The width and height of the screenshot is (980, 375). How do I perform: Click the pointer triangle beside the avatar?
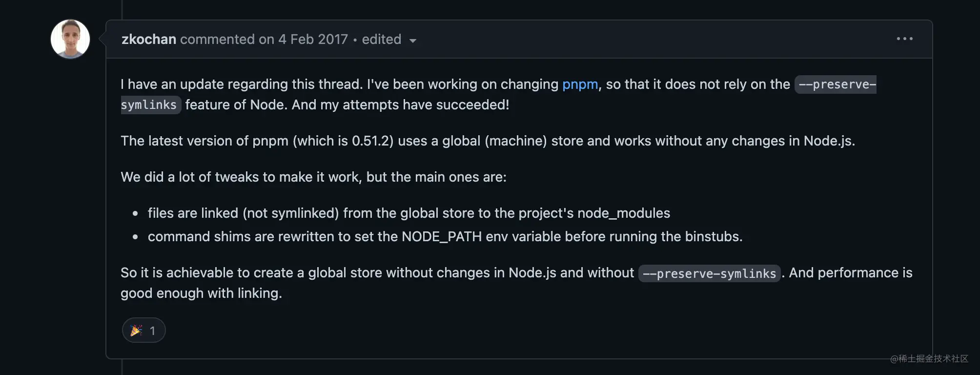(102, 39)
